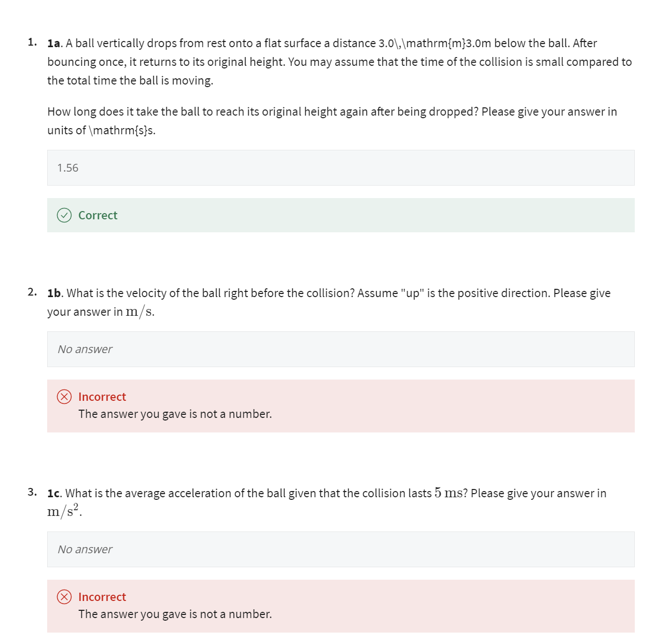This screenshot has width=655, height=644.
Task: Click the No answer field for question 1c
Action: pyautogui.click(x=341, y=549)
